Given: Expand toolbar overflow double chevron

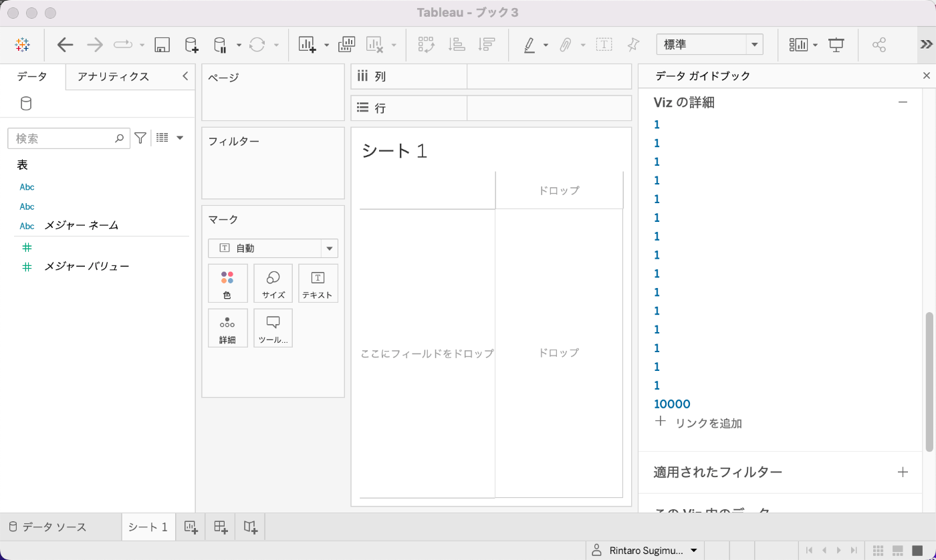Looking at the screenshot, I should pyautogui.click(x=926, y=45).
